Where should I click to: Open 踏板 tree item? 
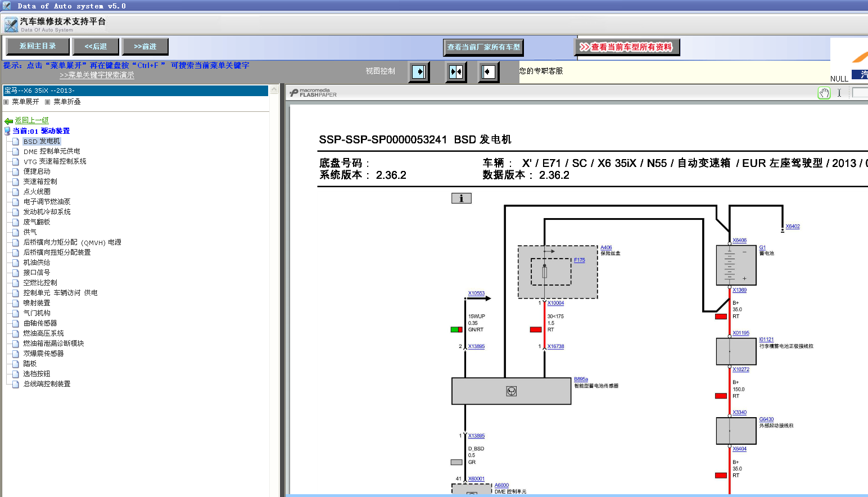pyautogui.click(x=30, y=364)
